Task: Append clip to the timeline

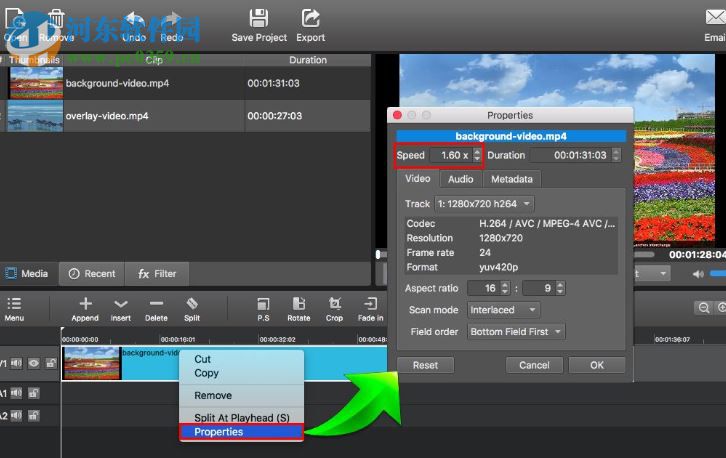Action: (85, 309)
